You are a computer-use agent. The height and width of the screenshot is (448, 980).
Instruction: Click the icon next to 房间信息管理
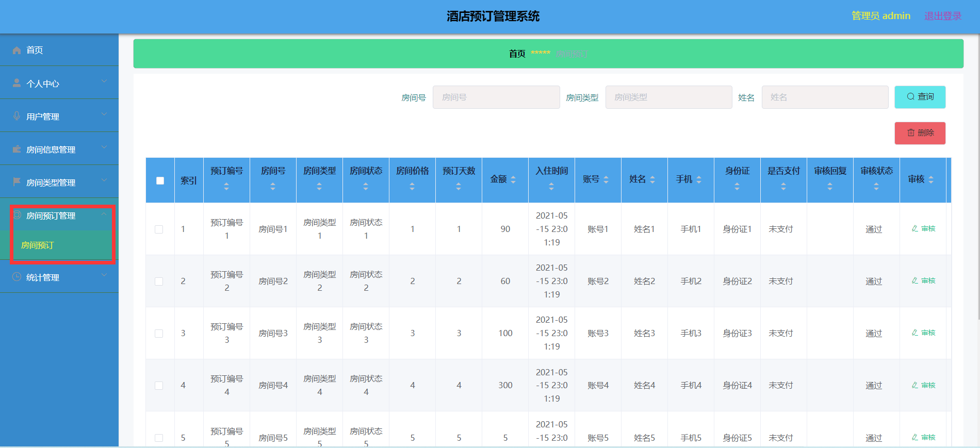[17, 149]
